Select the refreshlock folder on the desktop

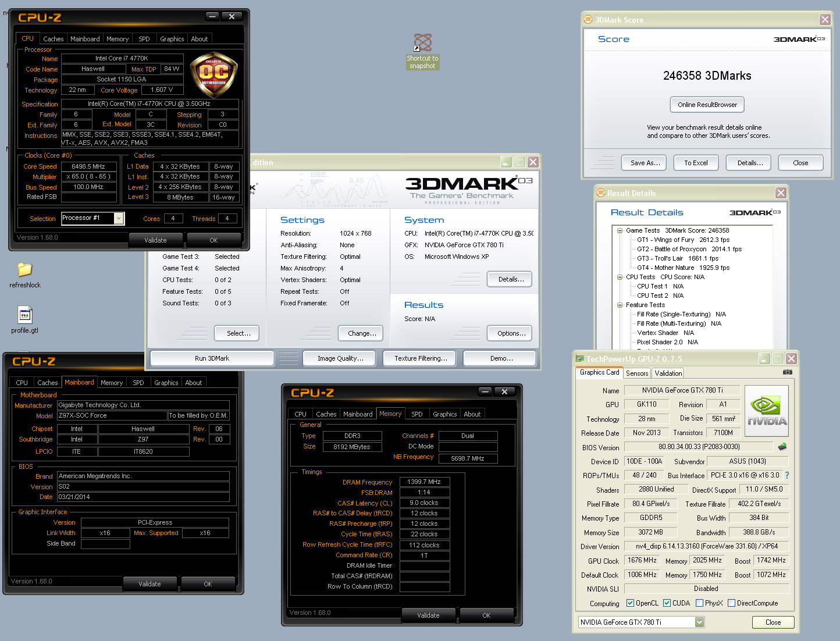(x=25, y=275)
